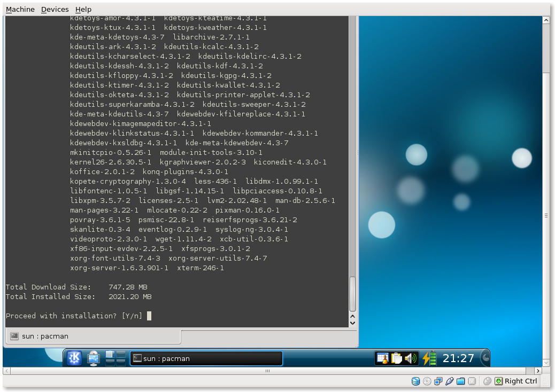
Task: Click the VirtualBox USB devices status icon
Action: pos(449,381)
